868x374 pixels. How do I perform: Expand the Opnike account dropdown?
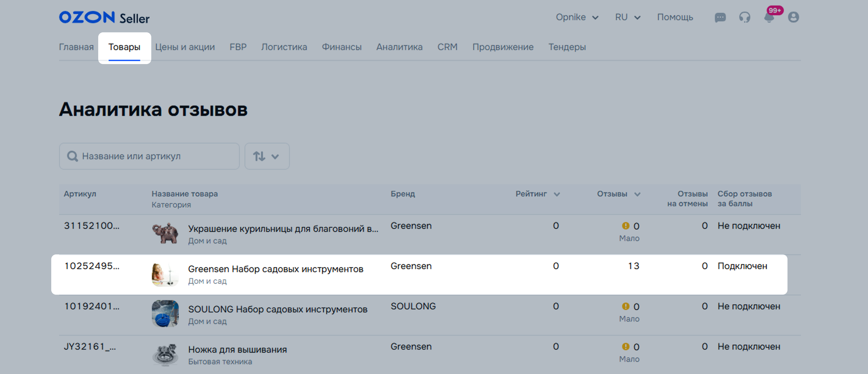(x=577, y=17)
